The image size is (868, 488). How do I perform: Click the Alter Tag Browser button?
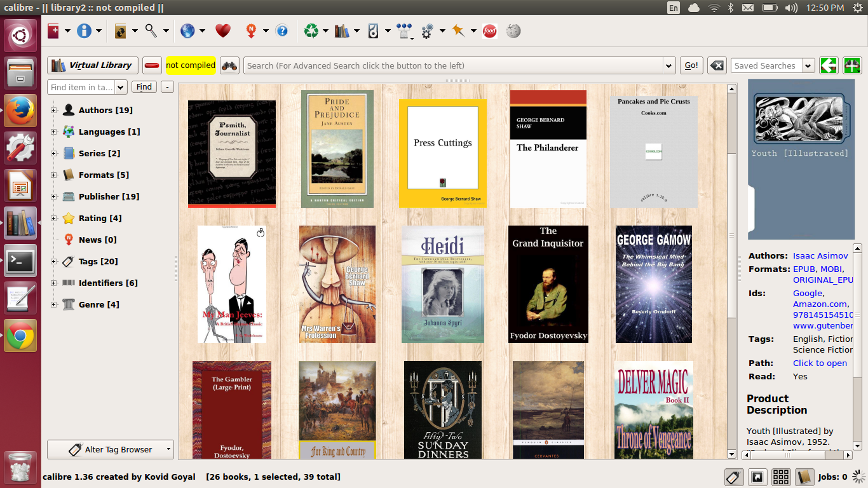110,449
